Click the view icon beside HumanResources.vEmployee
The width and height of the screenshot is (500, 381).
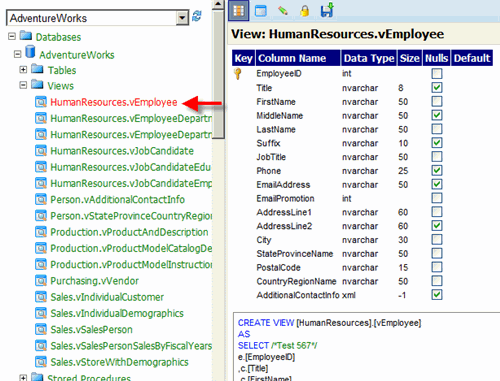(41, 102)
